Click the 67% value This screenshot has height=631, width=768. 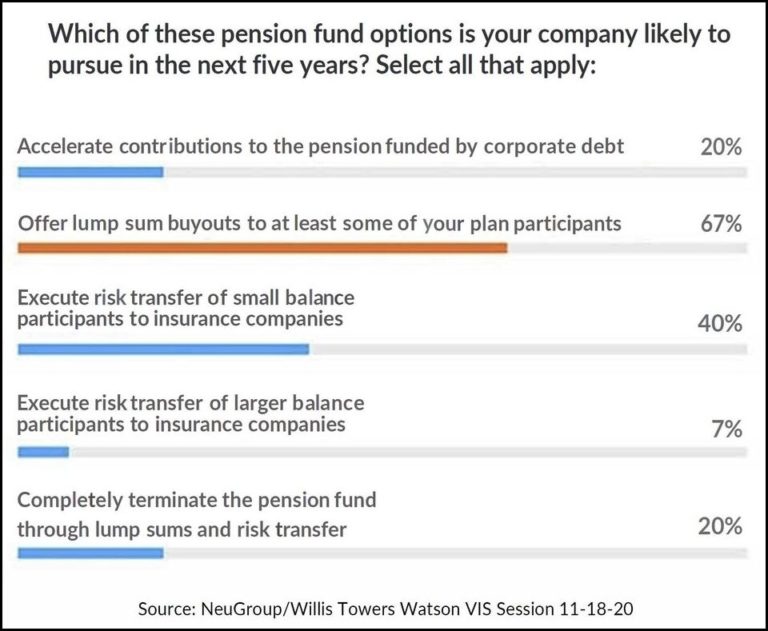pyautogui.click(x=720, y=223)
